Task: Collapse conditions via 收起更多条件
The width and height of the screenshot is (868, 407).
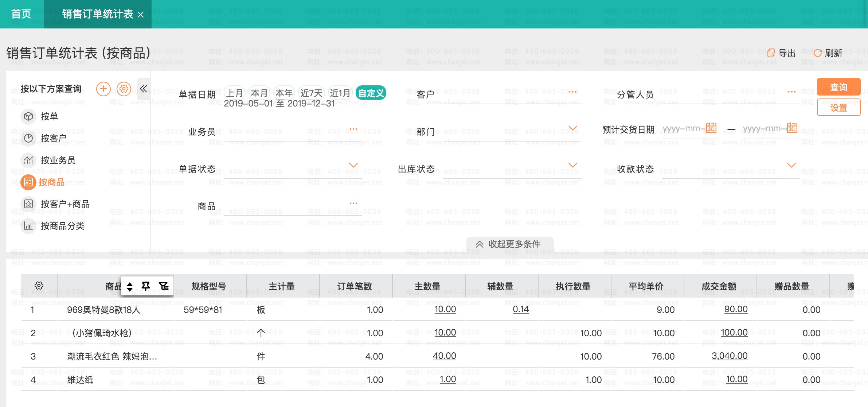Action: click(510, 244)
